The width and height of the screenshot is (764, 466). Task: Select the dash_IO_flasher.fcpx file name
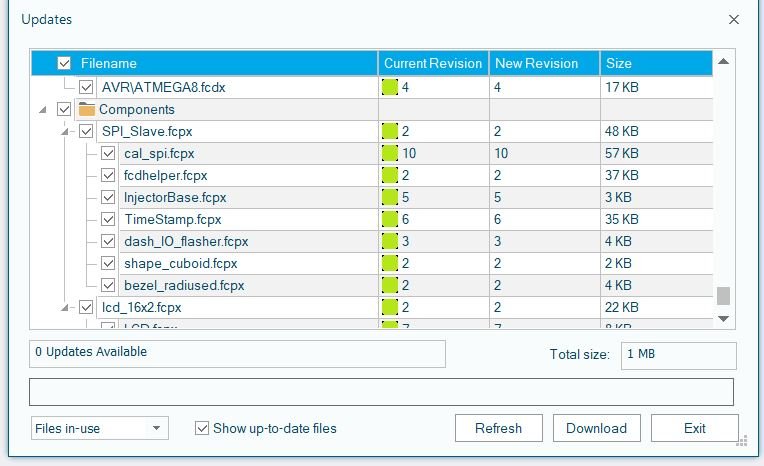pyautogui.click(x=186, y=241)
